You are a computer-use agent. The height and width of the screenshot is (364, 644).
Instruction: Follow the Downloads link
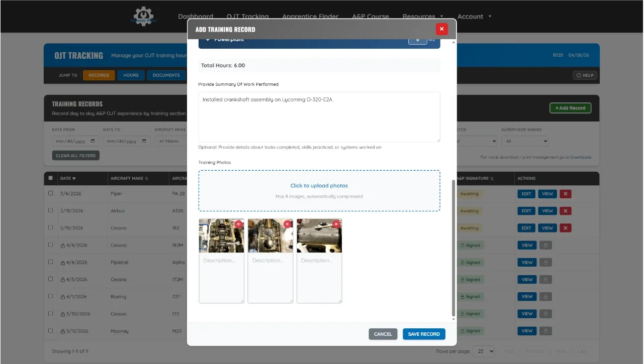point(581,157)
